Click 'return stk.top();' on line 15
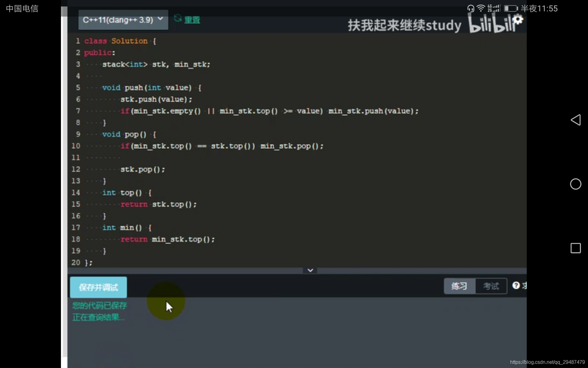This screenshot has height=368, width=588. pos(159,204)
